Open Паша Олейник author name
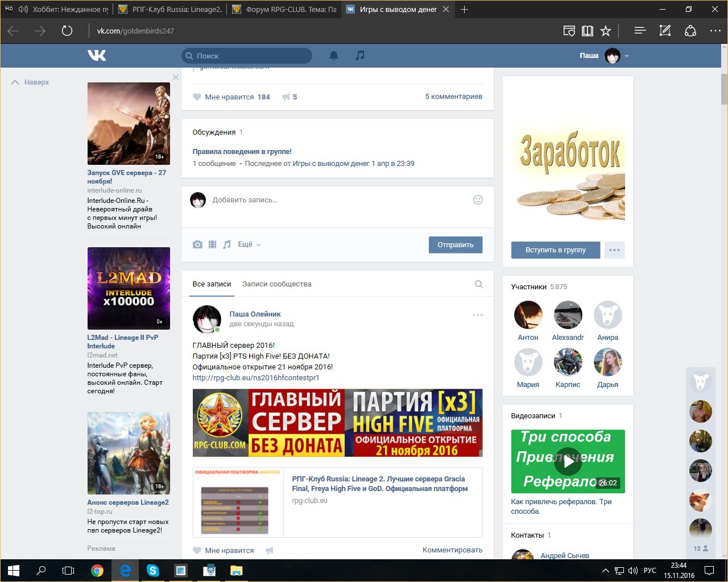This screenshot has height=582, width=728. pos(255,314)
